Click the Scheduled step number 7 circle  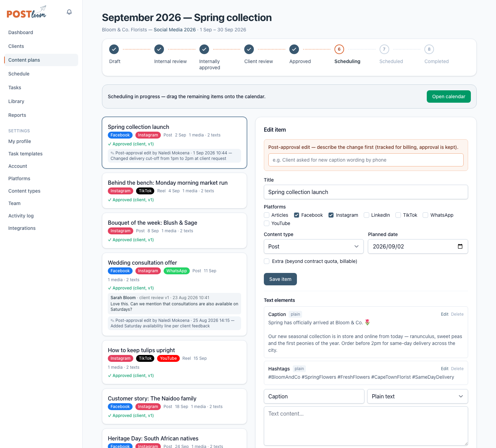click(384, 49)
